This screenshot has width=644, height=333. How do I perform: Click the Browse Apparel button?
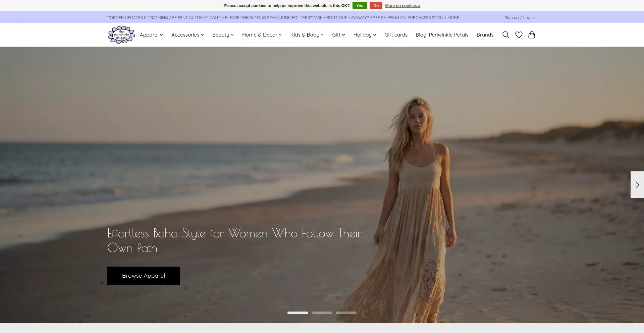coord(144,276)
